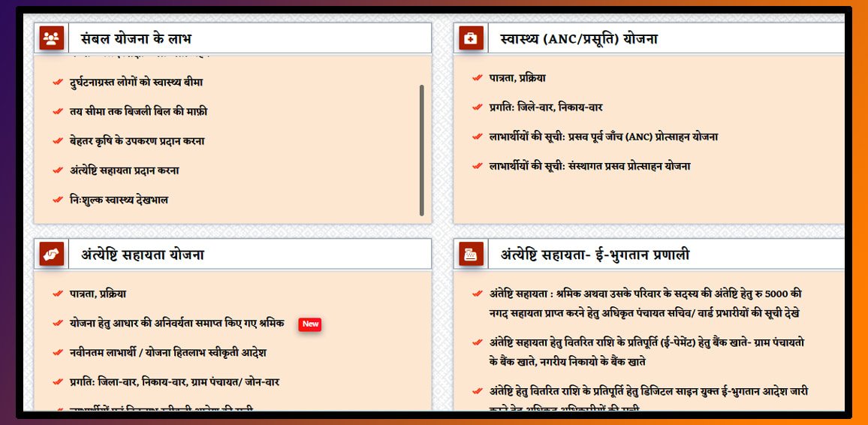Open नवीनतम लाभार्थी / योजना हितलाभ स्वीकृती आदेश
Image resolution: width=868 pixels, height=425 pixels.
click(168, 352)
